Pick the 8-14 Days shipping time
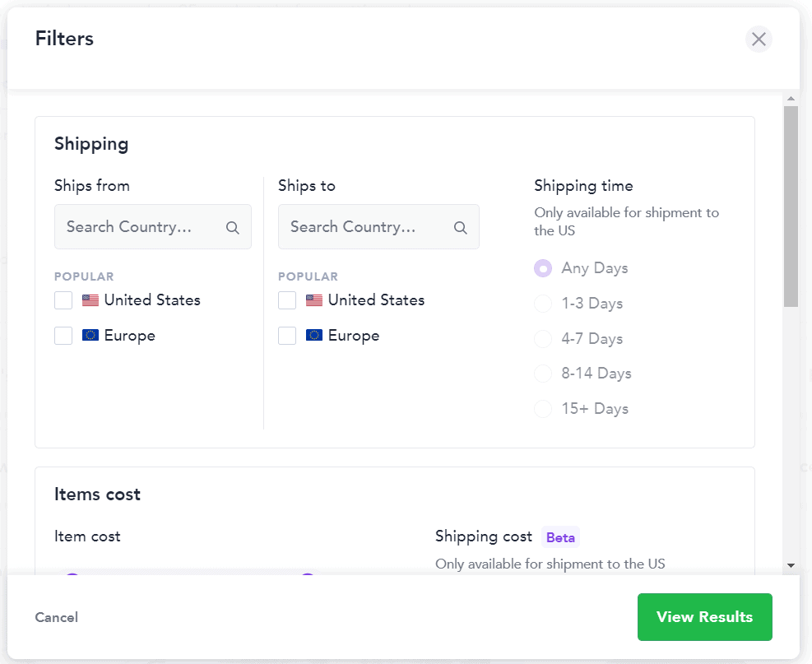This screenshot has height=664, width=812. pyautogui.click(x=543, y=374)
